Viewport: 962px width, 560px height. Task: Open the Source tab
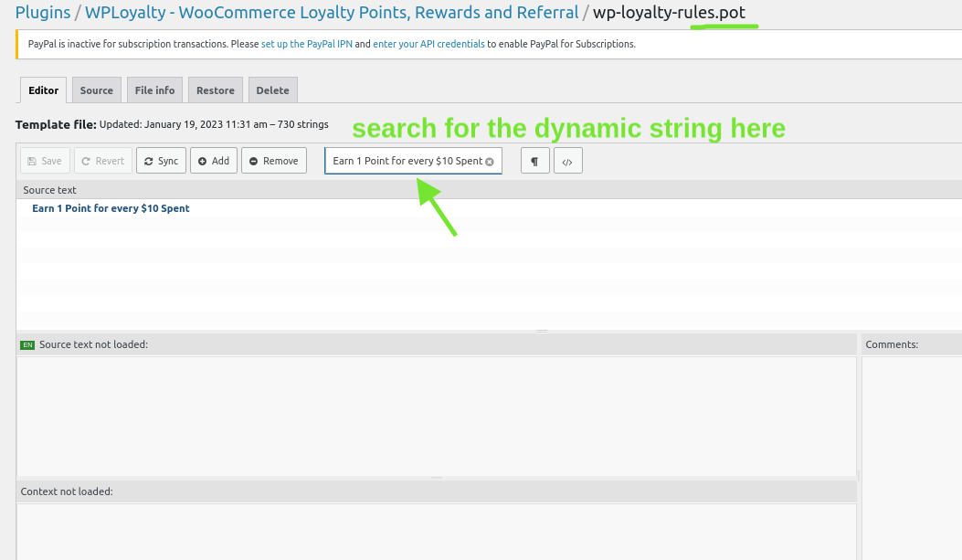click(x=96, y=90)
